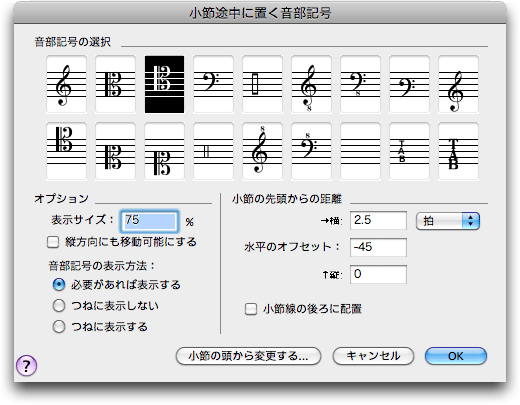Screen dimensions: 520x405
Task: Select the lowered baritone F clef icon
Action: point(409,84)
